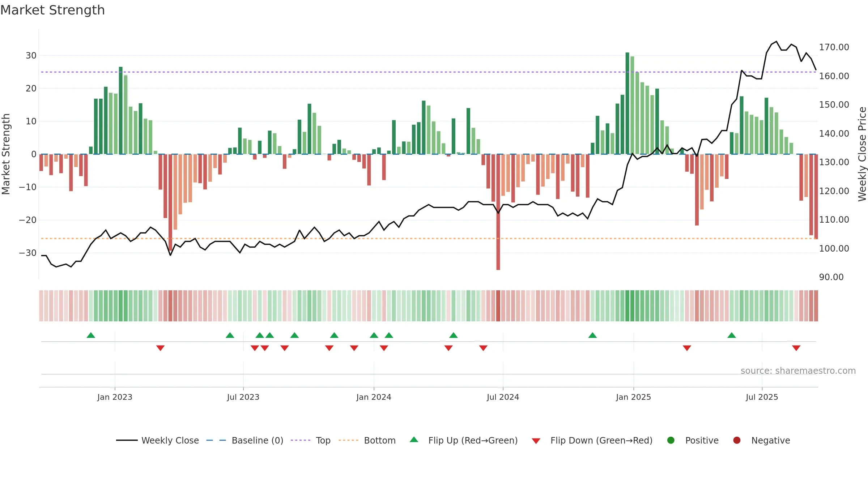Click the Jan 2025 axis label
The height and width of the screenshot is (488, 868).
633,397
